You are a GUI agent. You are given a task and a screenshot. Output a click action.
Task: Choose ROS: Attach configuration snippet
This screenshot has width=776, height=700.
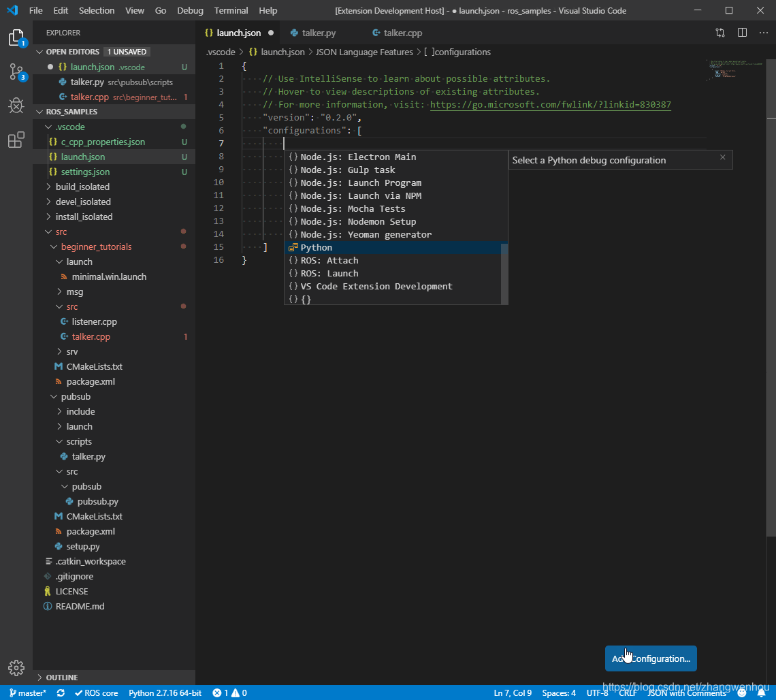(x=394, y=260)
